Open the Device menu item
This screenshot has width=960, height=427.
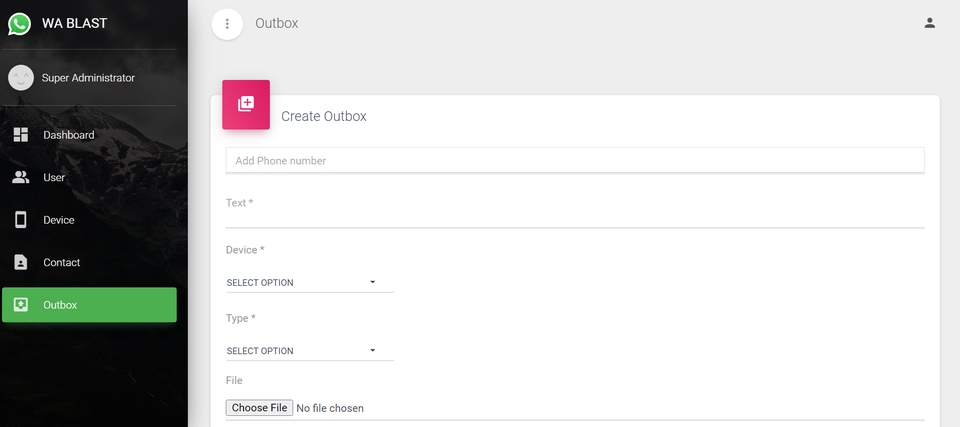[x=59, y=220]
